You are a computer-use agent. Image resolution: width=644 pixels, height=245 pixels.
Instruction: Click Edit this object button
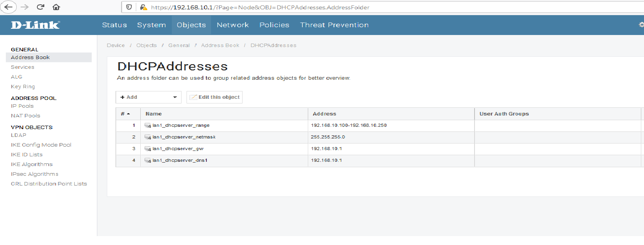pyautogui.click(x=215, y=97)
